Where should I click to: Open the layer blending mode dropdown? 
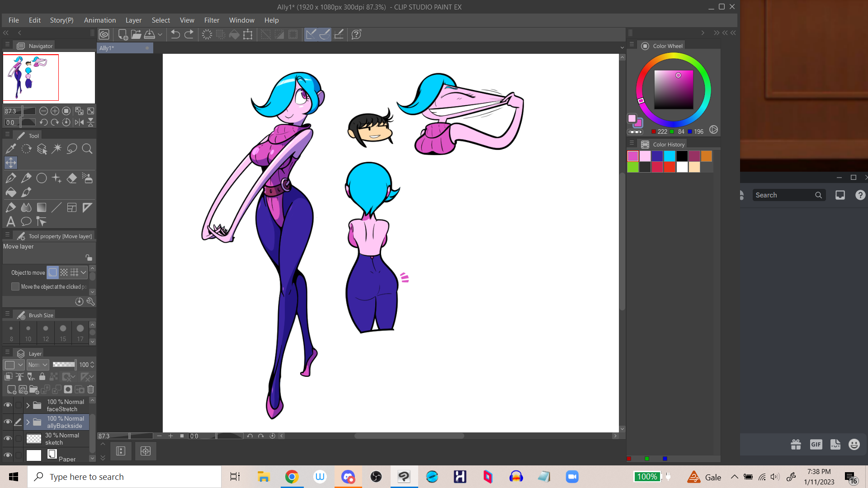tap(38, 365)
